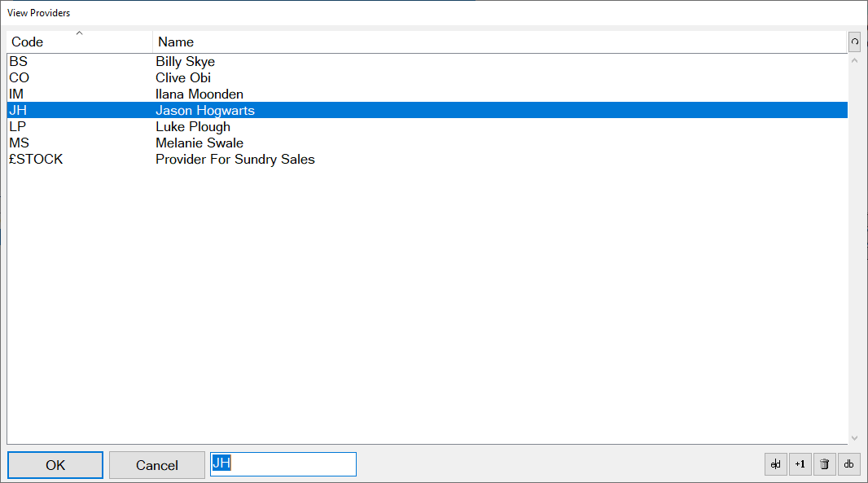The width and height of the screenshot is (868, 483).
Task: Open the "db" database icon
Action: point(848,464)
